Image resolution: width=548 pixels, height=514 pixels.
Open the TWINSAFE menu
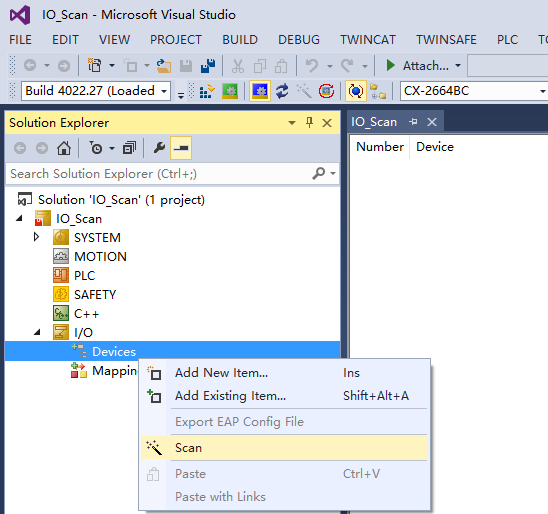pos(446,39)
